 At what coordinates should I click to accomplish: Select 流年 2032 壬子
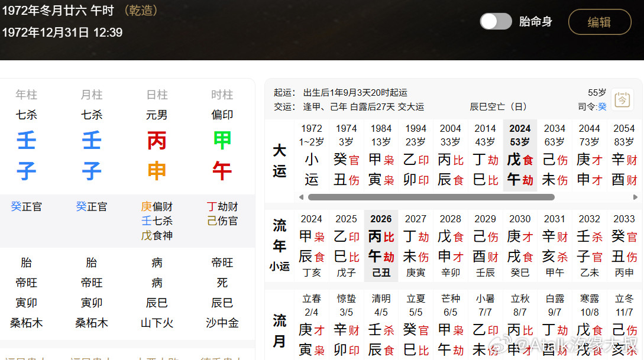(590, 245)
